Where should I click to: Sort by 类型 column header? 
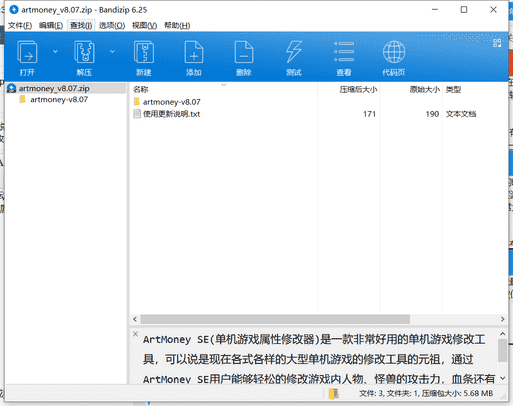(453, 89)
